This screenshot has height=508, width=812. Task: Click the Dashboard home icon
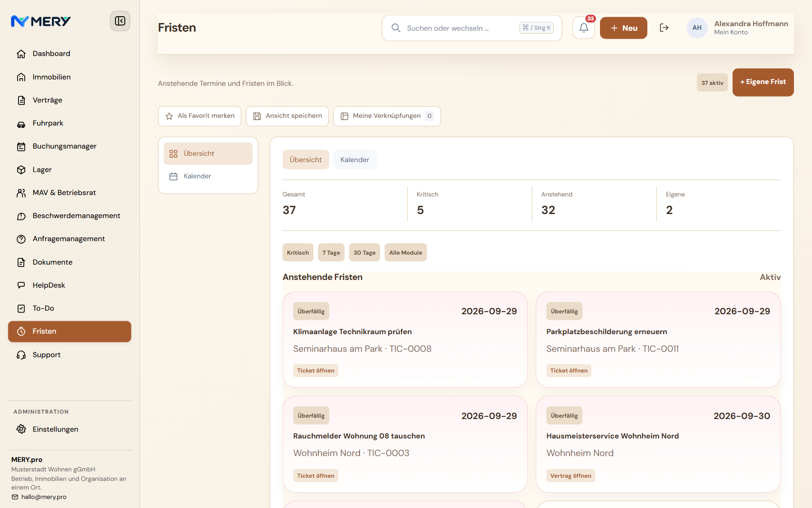(x=21, y=54)
